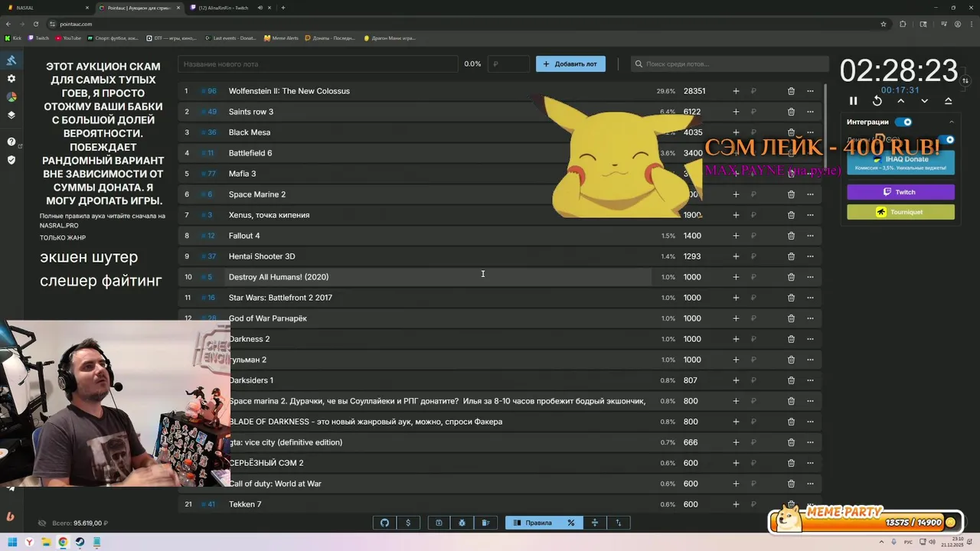Click the lot name Xenus, точка кипения
Screen dimensions: 980x551
tap(269, 215)
